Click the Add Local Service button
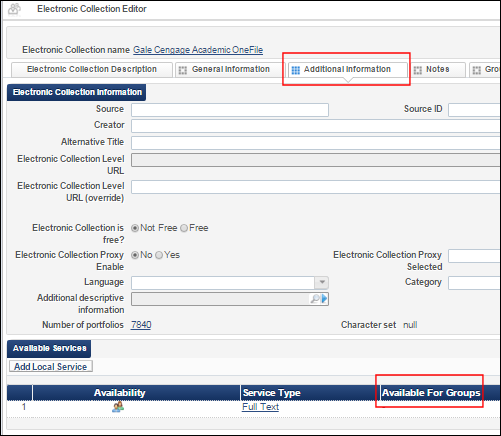Viewport: 501px width, 436px height. (51, 366)
